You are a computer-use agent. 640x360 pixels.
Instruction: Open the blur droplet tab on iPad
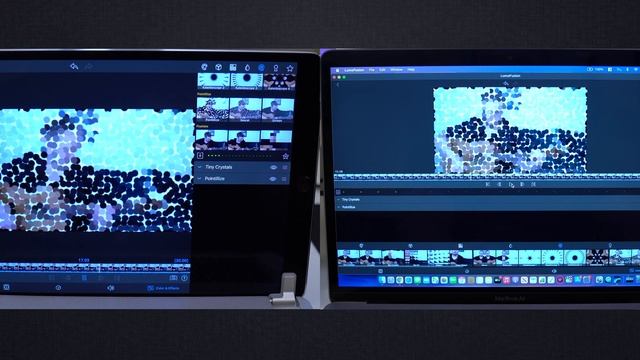(247, 67)
